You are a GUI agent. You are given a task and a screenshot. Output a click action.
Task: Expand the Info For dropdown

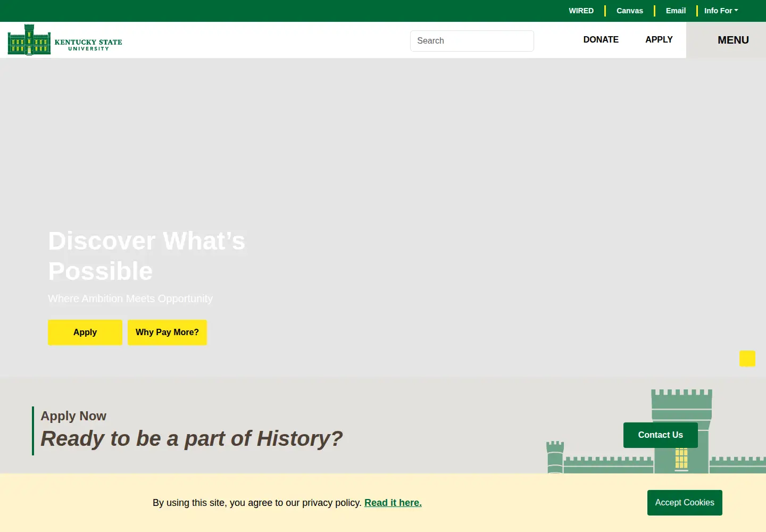pyautogui.click(x=721, y=11)
